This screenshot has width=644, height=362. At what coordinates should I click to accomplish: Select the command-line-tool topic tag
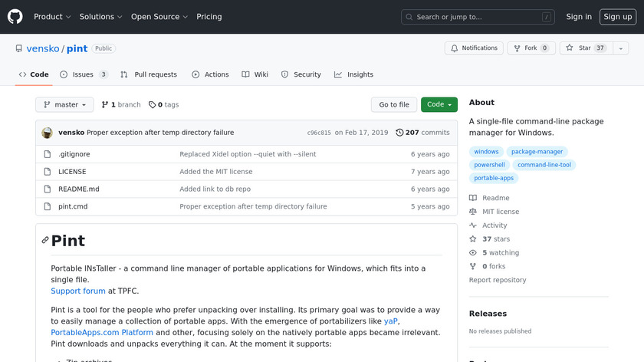pyautogui.click(x=544, y=165)
